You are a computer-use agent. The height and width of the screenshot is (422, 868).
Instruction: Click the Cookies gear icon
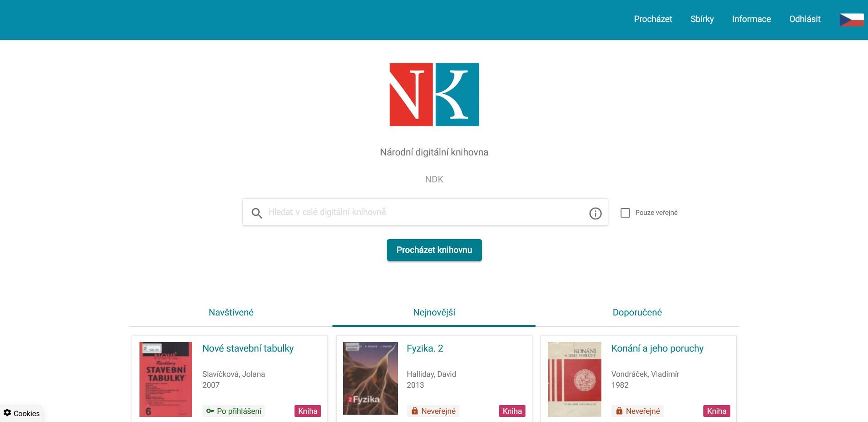pos(7,412)
